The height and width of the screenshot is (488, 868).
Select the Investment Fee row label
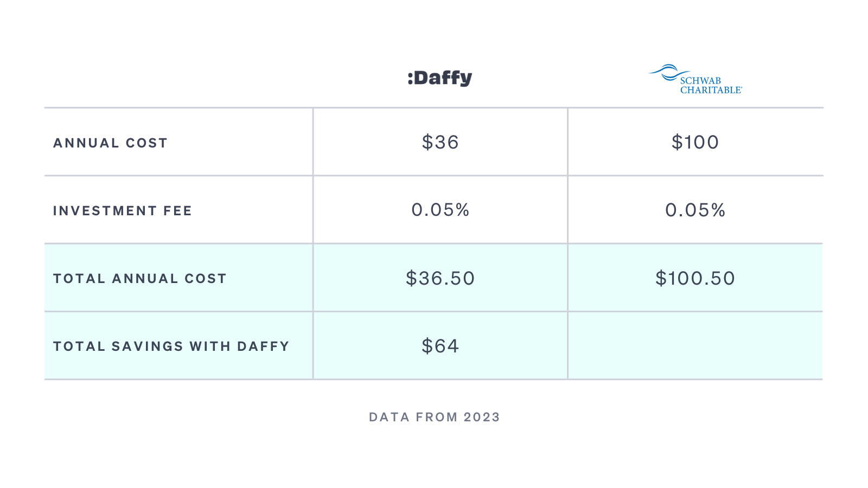[x=123, y=210]
